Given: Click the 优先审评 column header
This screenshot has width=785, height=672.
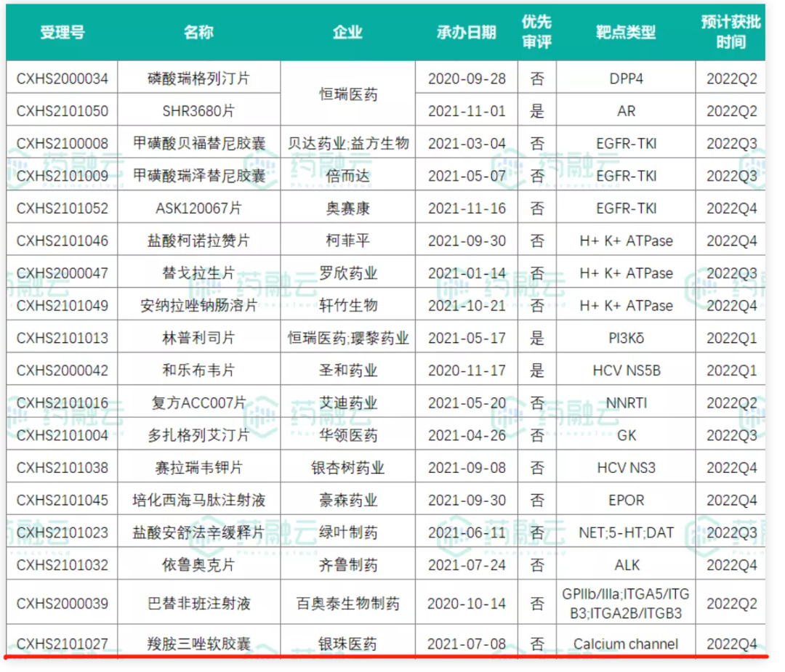Looking at the screenshot, I should coord(536,33).
